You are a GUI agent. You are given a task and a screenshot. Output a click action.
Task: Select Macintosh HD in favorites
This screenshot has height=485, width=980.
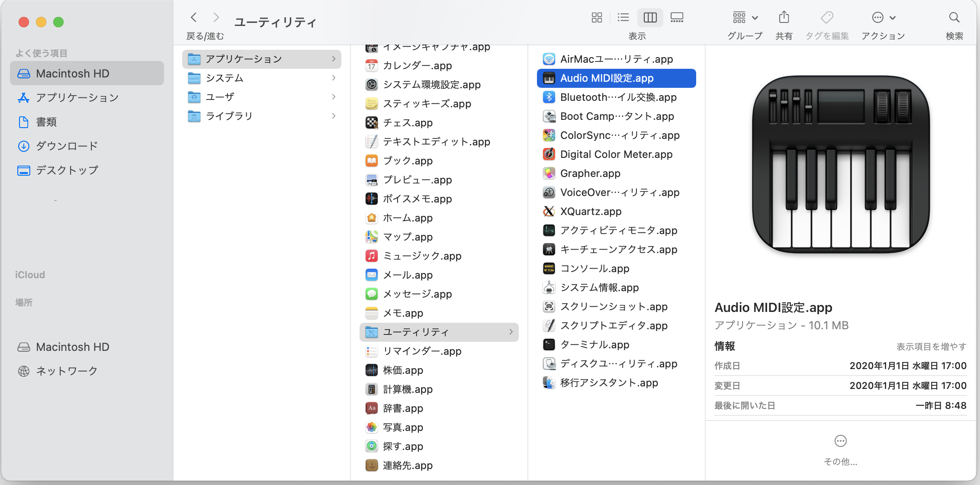pyautogui.click(x=87, y=74)
